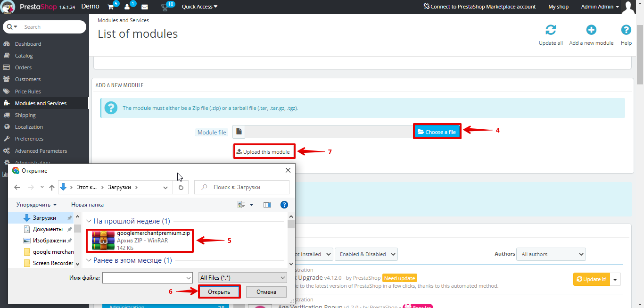Screen dimensions: 644x308
Task: Open the My shop link
Action: pos(558,7)
